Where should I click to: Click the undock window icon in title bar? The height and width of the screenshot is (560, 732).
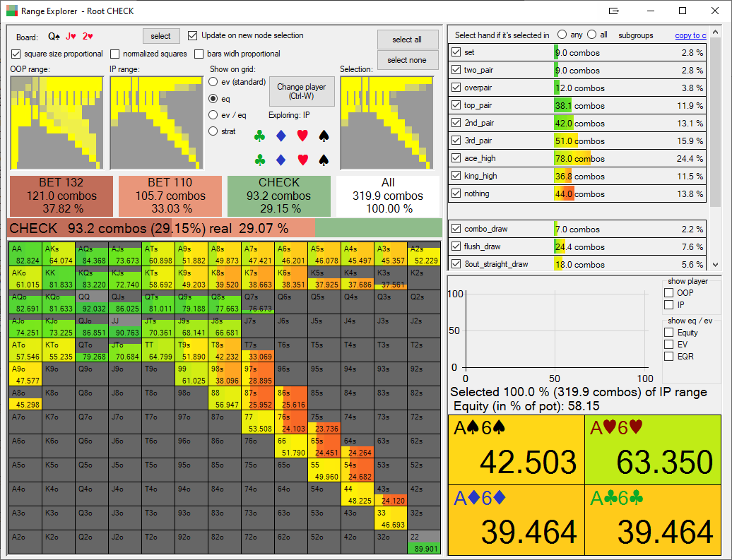tap(614, 11)
